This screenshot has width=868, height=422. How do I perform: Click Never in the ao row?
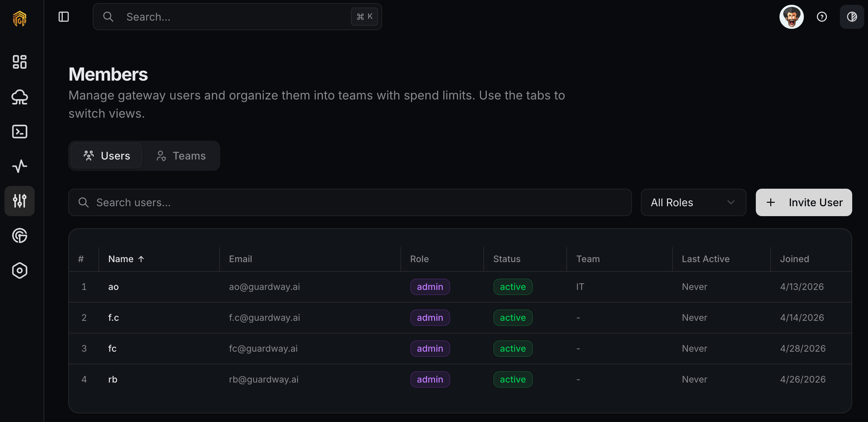pyautogui.click(x=694, y=287)
